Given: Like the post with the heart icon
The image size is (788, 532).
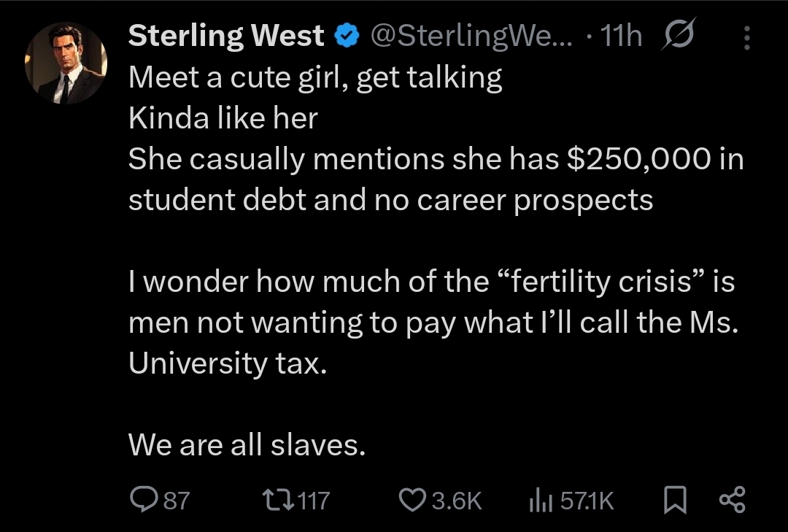Looking at the screenshot, I should pyautogui.click(x=412, y=501).
